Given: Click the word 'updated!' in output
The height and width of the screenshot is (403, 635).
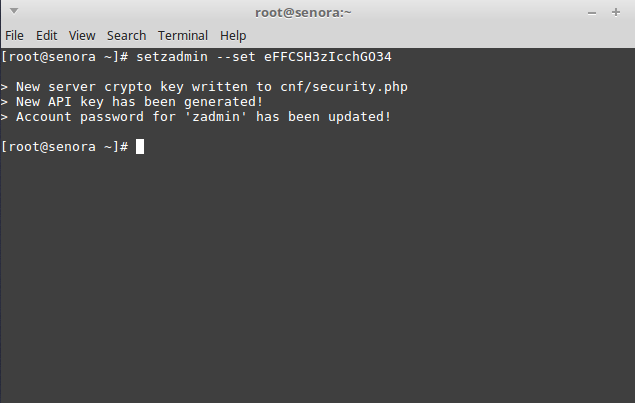Looking at the screenshot, I should pyautogui.click(x=359, y=117).
